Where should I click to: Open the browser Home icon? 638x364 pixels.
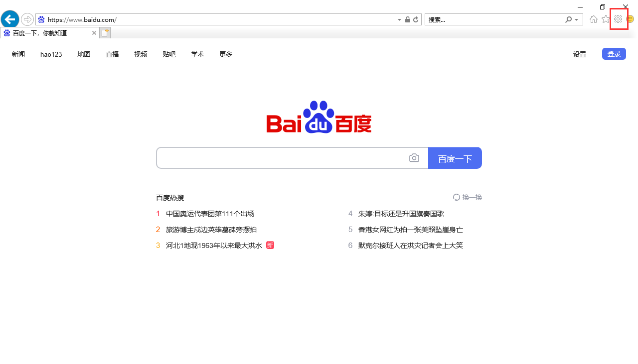(x=593, y=19)
